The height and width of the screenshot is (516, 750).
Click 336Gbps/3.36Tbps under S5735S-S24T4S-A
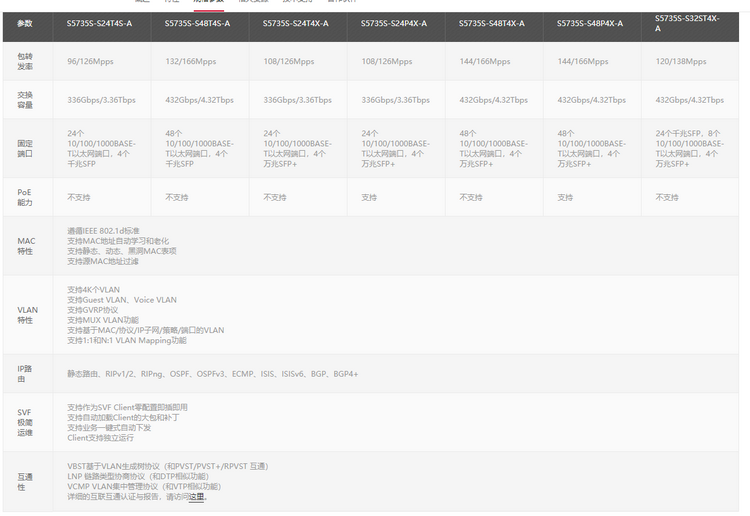point(101,100)
